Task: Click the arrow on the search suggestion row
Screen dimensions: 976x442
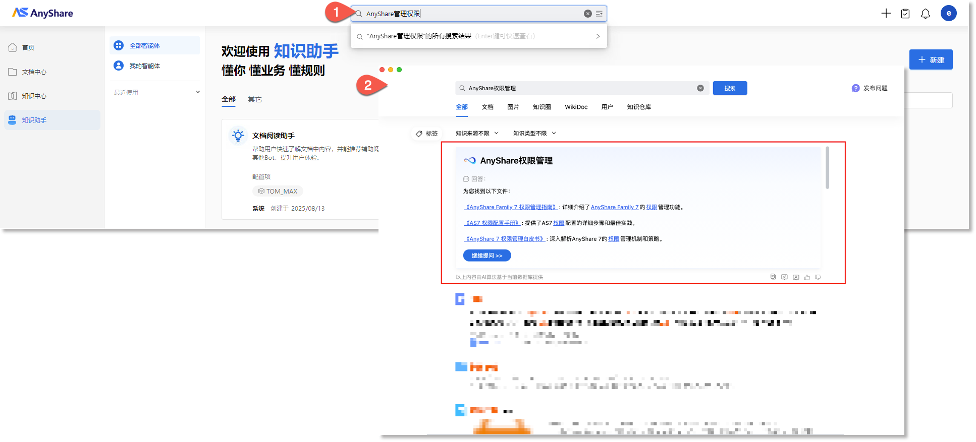Action: (x=598, y=37)
